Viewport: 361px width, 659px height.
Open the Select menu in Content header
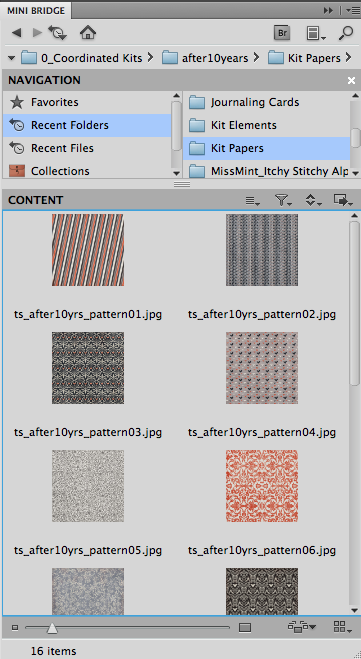tap(253, 201)
